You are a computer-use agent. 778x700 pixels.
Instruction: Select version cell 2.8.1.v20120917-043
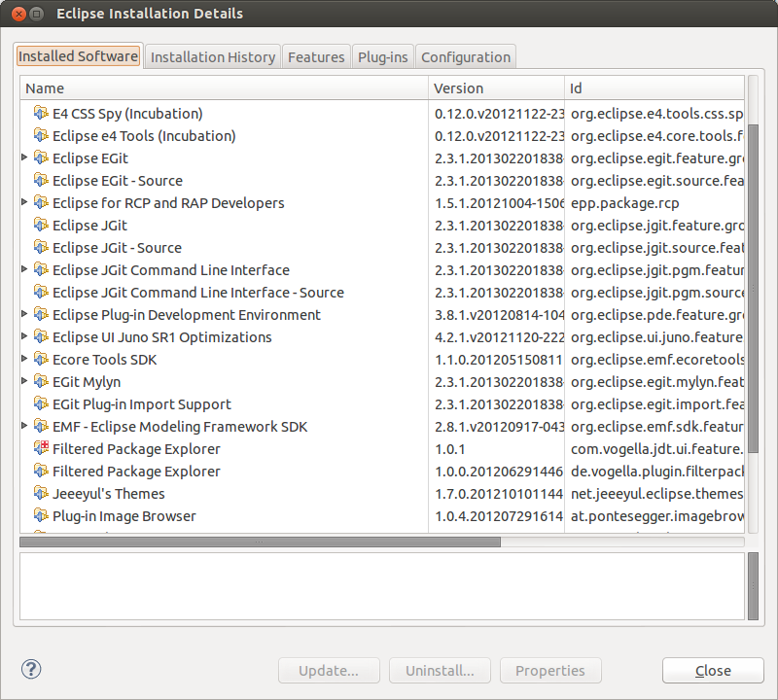[x=497, y=427]
